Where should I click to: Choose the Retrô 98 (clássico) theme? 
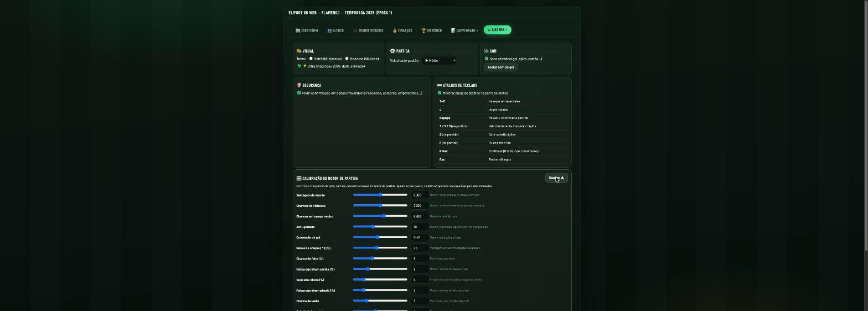click(311, 59)
